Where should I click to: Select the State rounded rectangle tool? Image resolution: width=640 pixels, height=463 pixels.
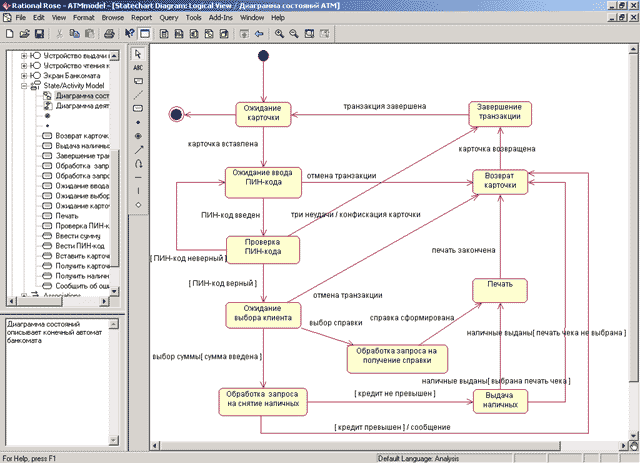[138, 108]
